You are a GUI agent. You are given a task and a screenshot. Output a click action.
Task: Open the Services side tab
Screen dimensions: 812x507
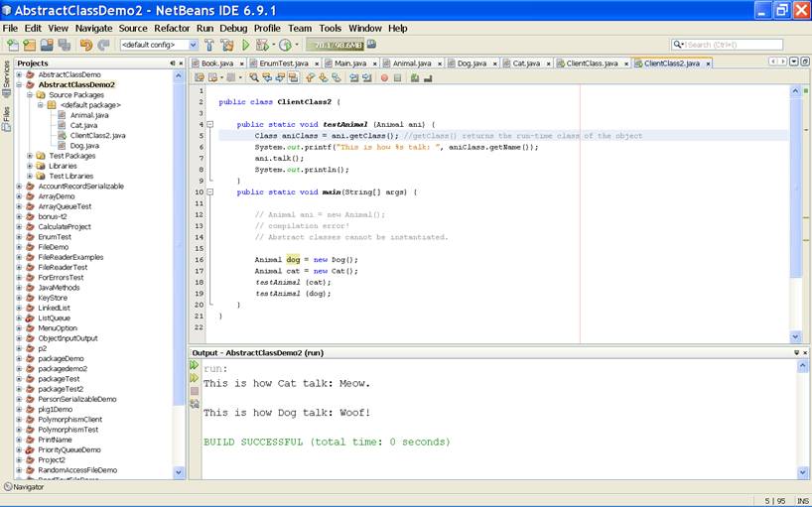(6, 78)
